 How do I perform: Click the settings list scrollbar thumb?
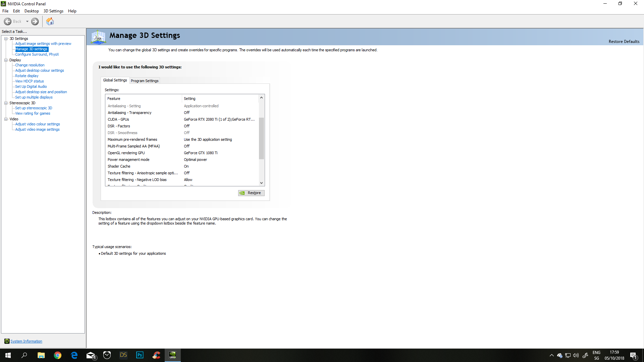(x=261, y=138)
